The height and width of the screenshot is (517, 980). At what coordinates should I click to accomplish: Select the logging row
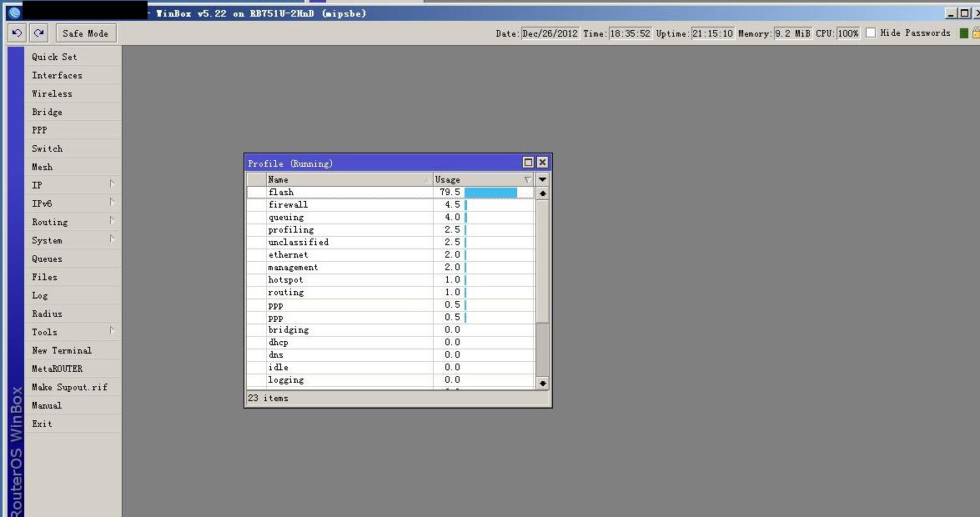(390, 379)
